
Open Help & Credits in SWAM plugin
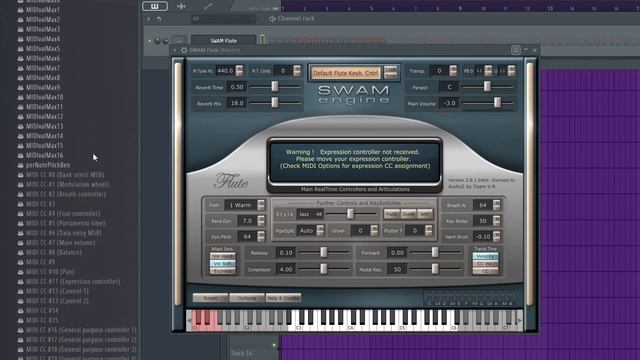[283, 298]
